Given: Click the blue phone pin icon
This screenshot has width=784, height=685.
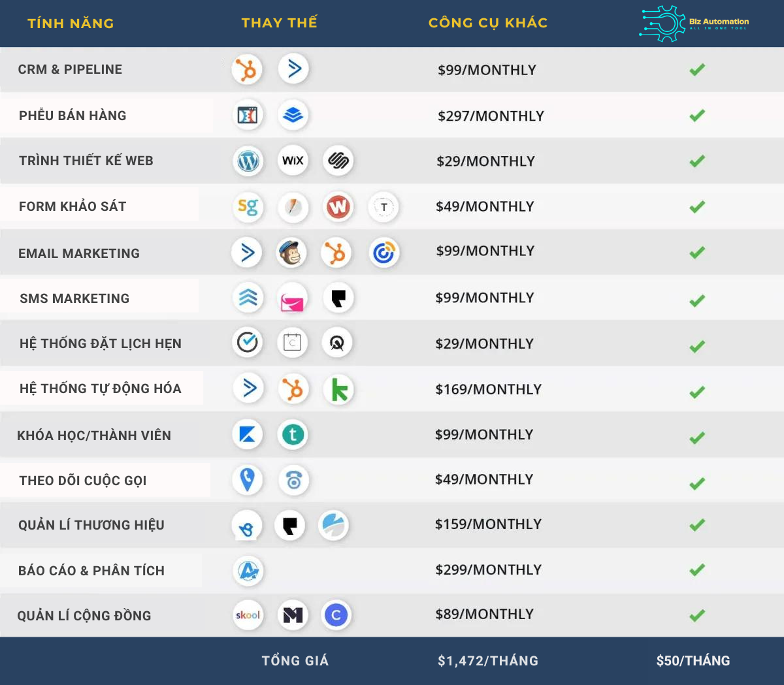Looking at the screenshot, I should 248,479.
